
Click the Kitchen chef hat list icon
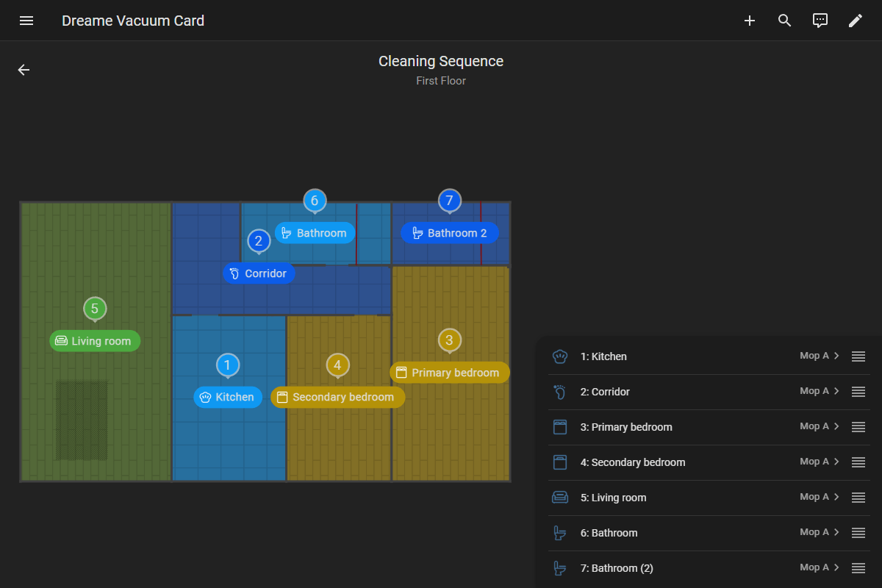(560, 356)
